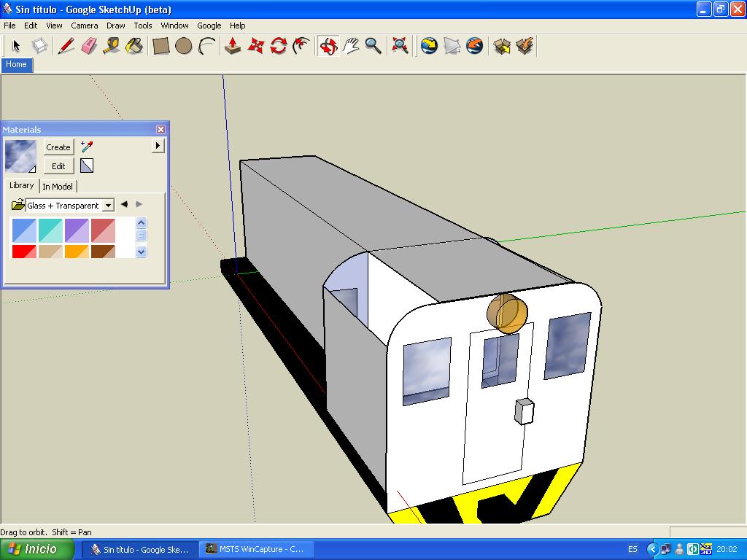Click the Zoom Extents icon
Viewport: 747px width, 560px height.
coord(399,46)
